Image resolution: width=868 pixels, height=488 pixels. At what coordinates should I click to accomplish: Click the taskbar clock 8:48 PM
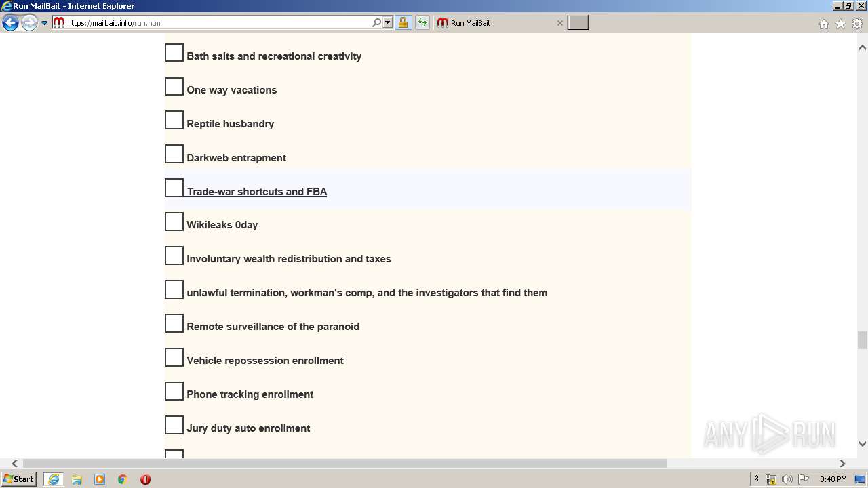coord(833,479)
